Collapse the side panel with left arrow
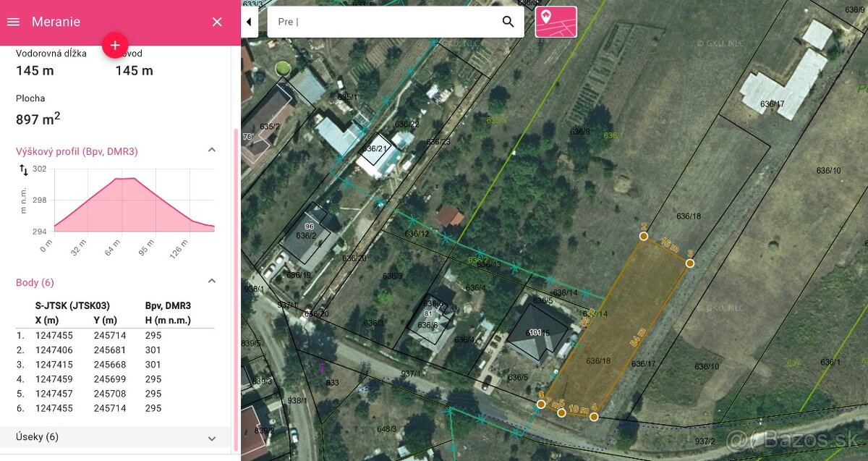The height and width of the screenshot is (461, 868). (250, 22)
